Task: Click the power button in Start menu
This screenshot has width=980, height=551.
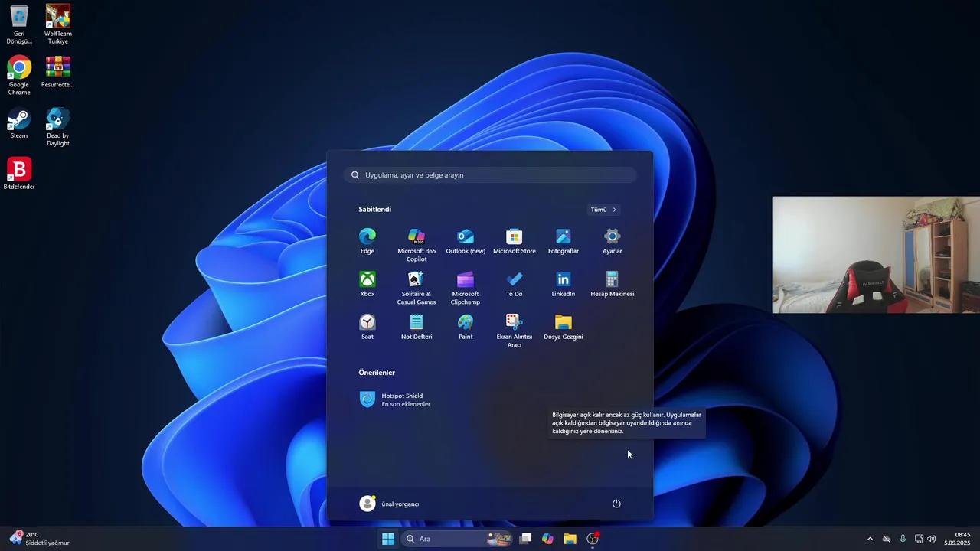Action: click(616, 504)
